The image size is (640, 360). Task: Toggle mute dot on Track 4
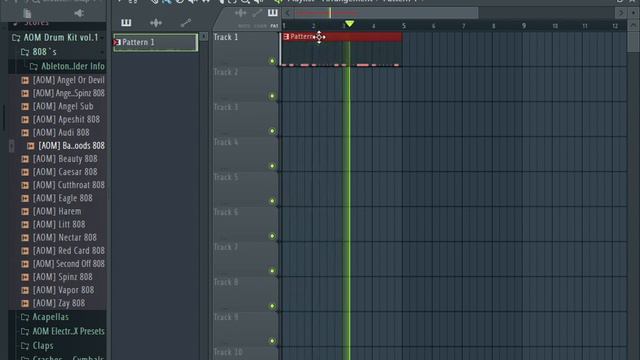(x=272, y=166)
